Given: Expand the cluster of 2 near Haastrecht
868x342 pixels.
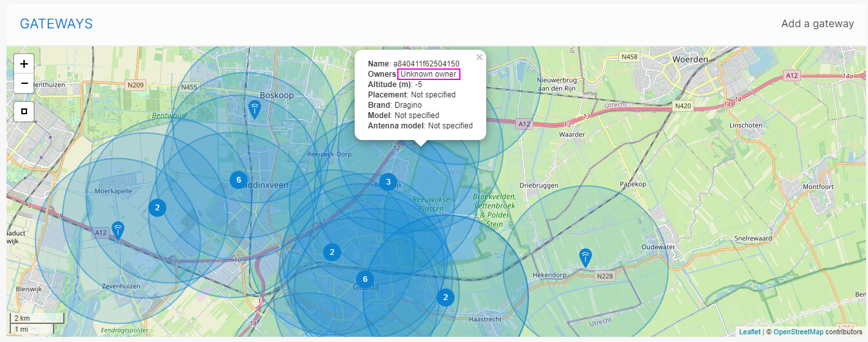Looking at the screenshot, I should [x=445, y=297].
